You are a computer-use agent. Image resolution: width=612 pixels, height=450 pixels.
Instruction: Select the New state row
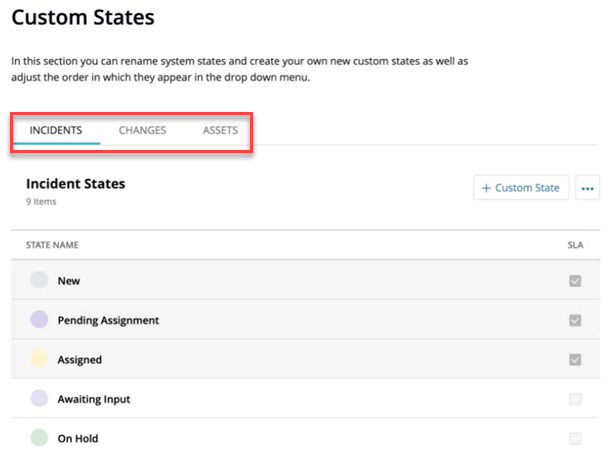69,281
